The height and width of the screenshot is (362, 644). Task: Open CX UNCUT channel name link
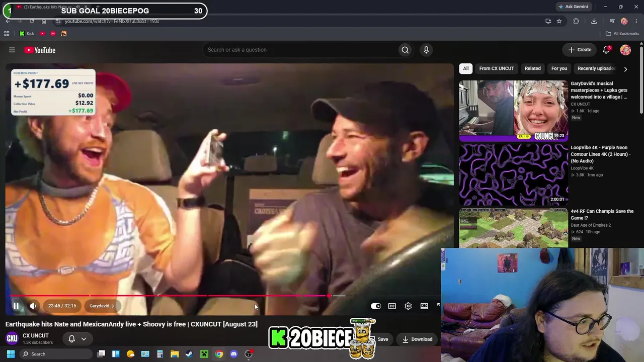[36, 335]
